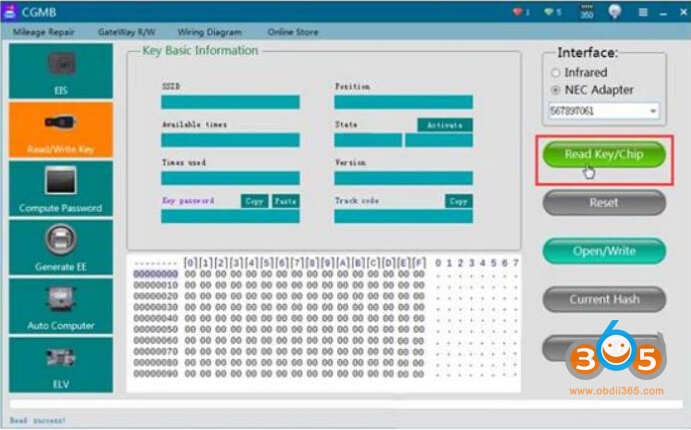Viewport: 691px width, 430px height.
Task: Copy the Key password value
Action: point(254,201)
